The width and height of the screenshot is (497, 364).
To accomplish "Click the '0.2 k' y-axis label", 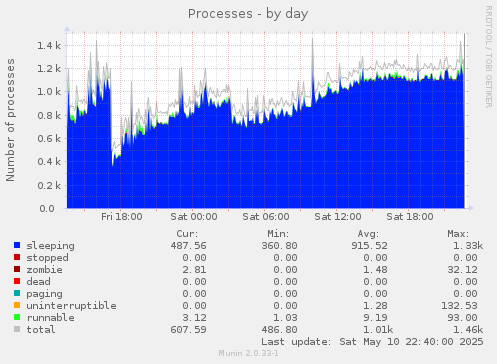I will coord(49,185).
